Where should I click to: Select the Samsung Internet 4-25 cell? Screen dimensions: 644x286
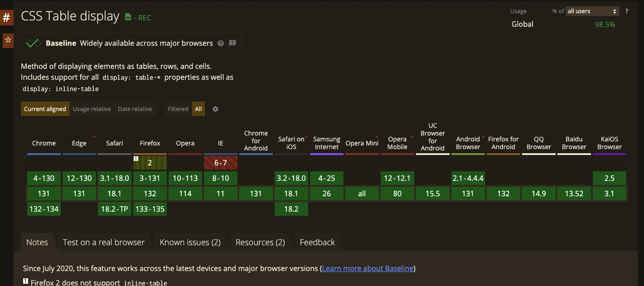point(327,178)
